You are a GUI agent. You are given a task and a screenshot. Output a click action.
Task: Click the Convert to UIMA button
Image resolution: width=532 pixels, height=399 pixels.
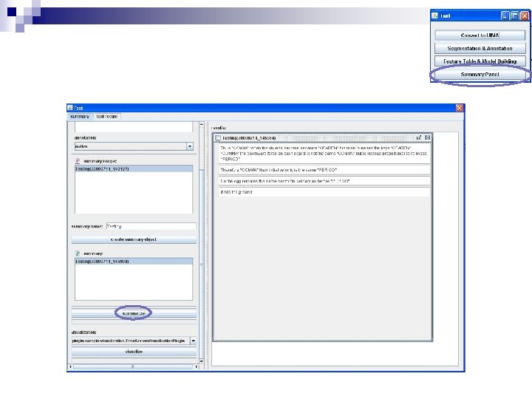(x=480, y=35)
